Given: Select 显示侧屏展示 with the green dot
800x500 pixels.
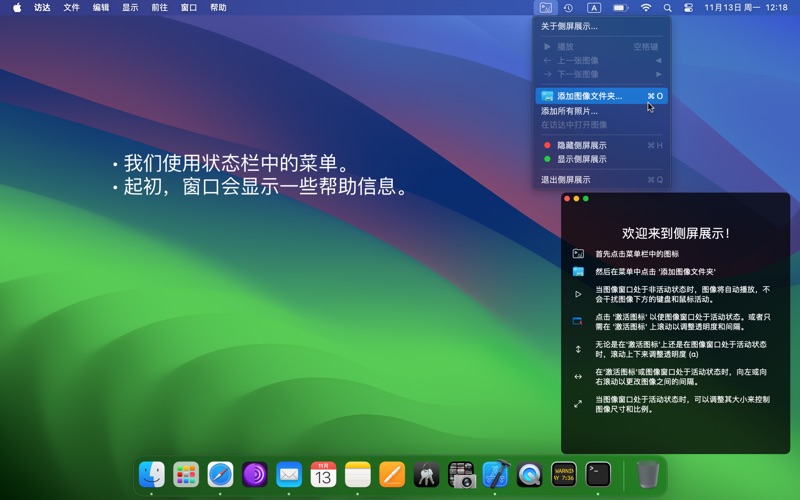Looking at the screenshot, I should (x=581, y=159).
